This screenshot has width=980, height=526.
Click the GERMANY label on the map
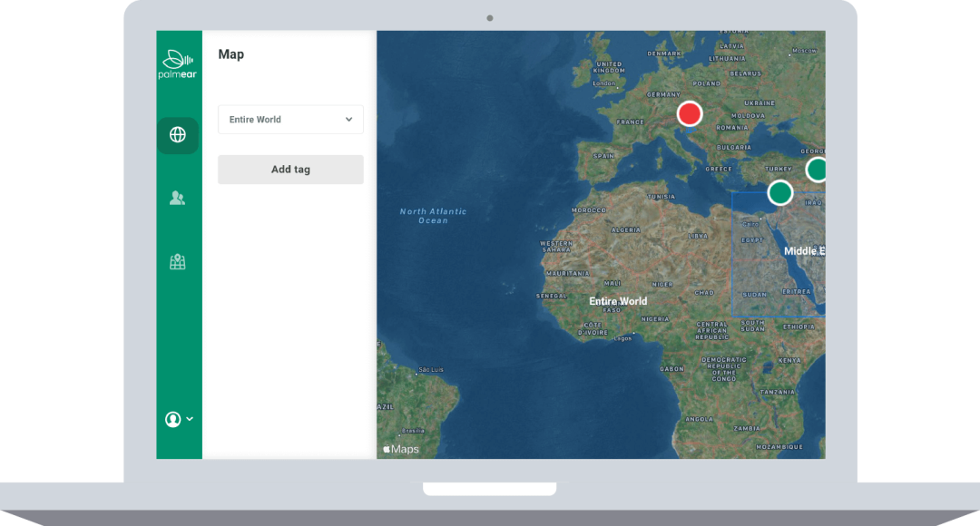[663, 94]
